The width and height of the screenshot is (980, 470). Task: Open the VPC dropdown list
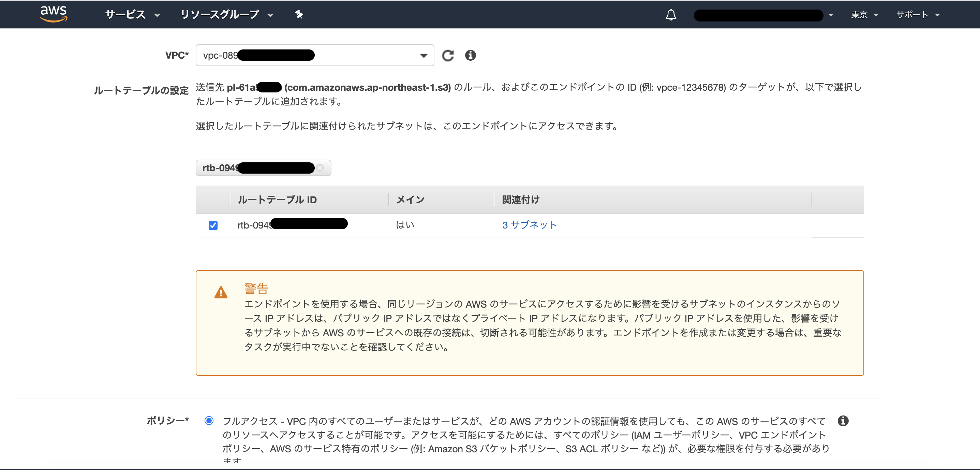[424, 55]
